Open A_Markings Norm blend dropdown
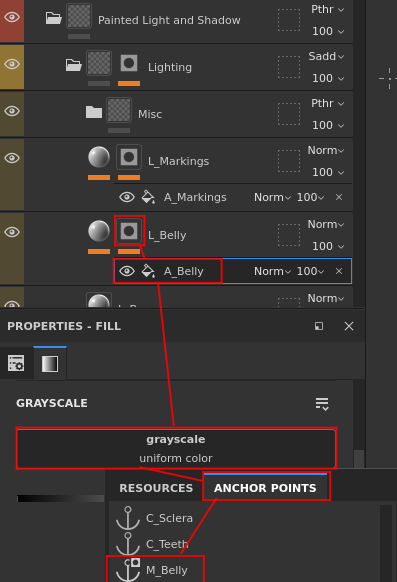Viewport: 397px width, 582px height. tap(272, 197)
